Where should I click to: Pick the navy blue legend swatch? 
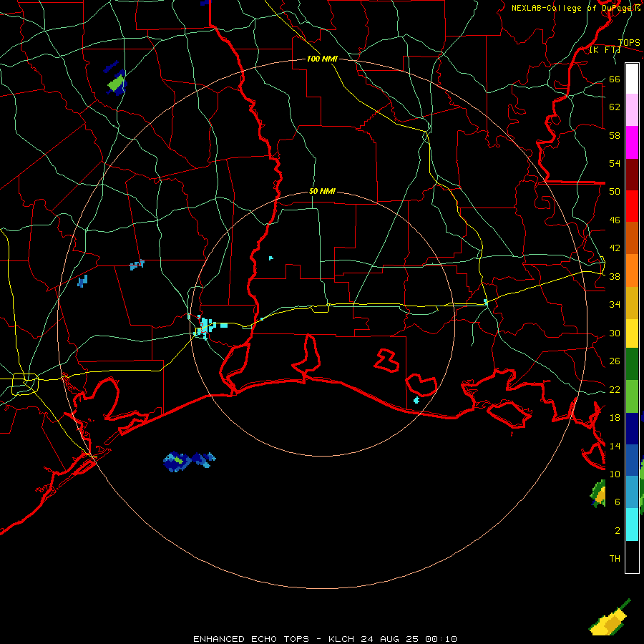[x=632, y=429]
